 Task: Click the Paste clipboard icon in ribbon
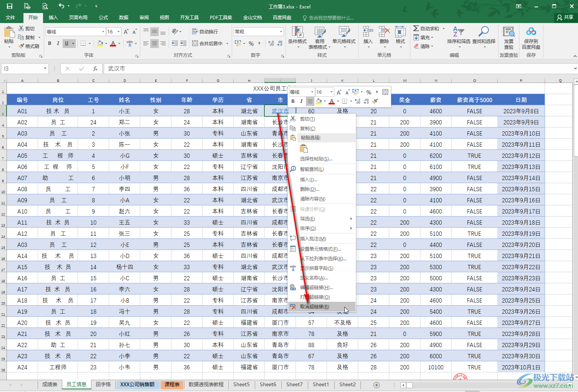click(9, 32)
